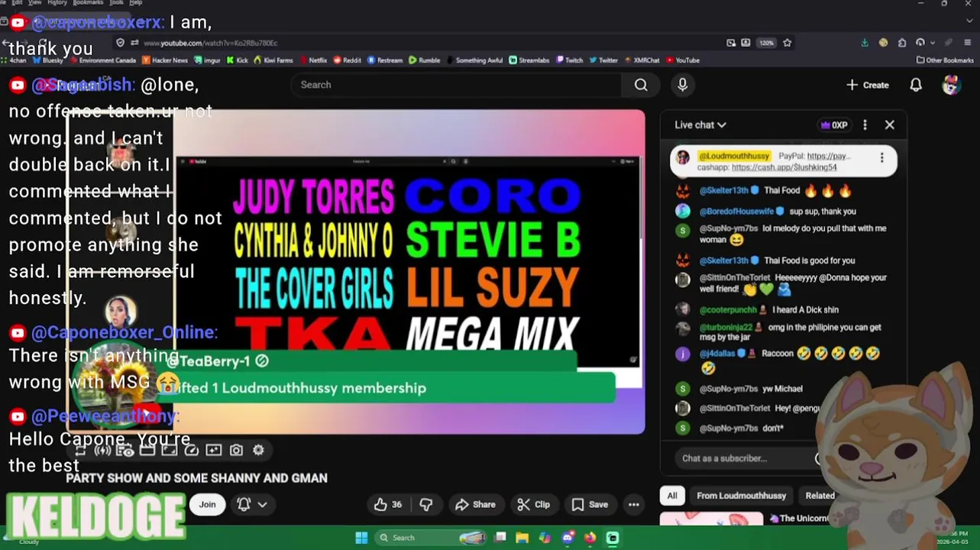Viewport: 980px width, 550px height.
Task: Dislike the video with thumbs down
Action: click(426, 504)
